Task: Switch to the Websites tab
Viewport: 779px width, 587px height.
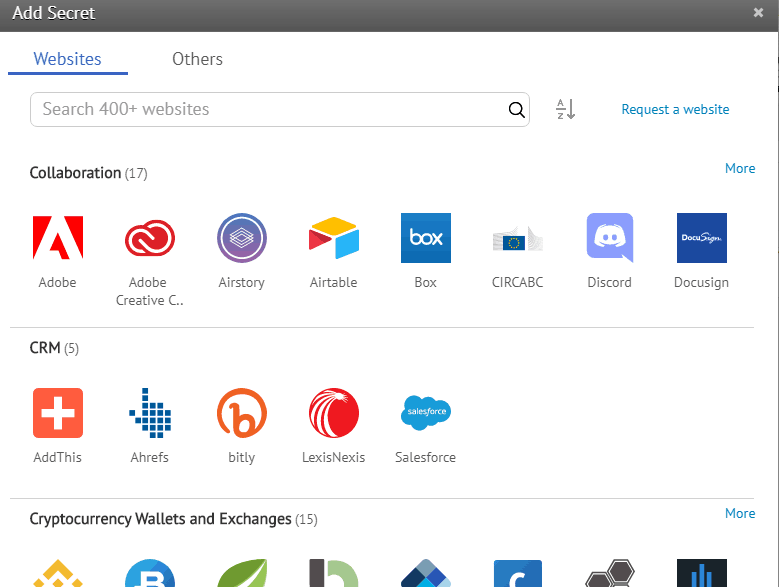Action: pyautogui.click(x=68, y=59)
